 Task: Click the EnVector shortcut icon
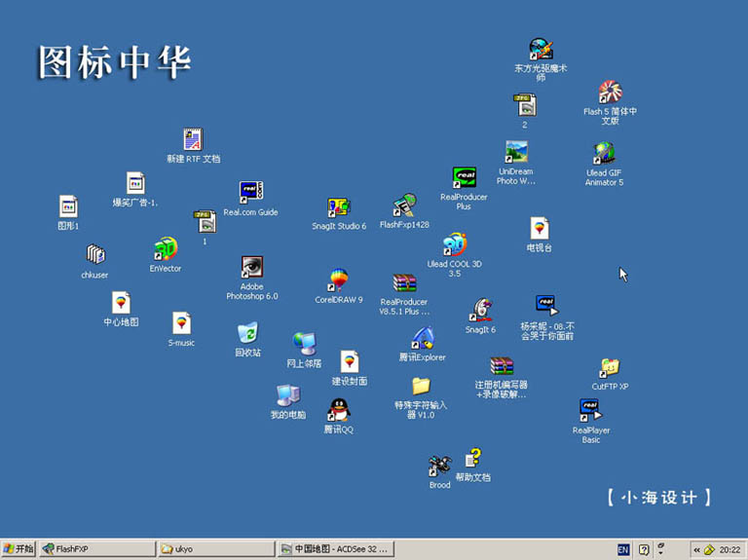click(165, 248)
